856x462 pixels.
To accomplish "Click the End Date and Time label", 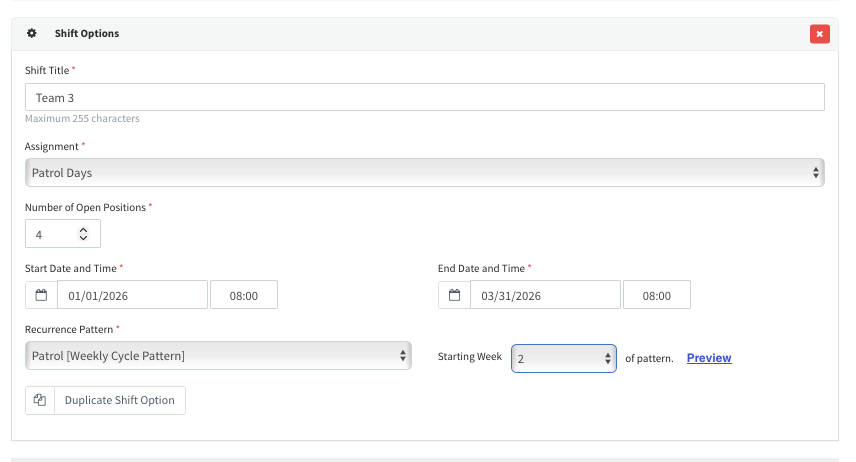I will pyautogui.click(x=482, y=268).
